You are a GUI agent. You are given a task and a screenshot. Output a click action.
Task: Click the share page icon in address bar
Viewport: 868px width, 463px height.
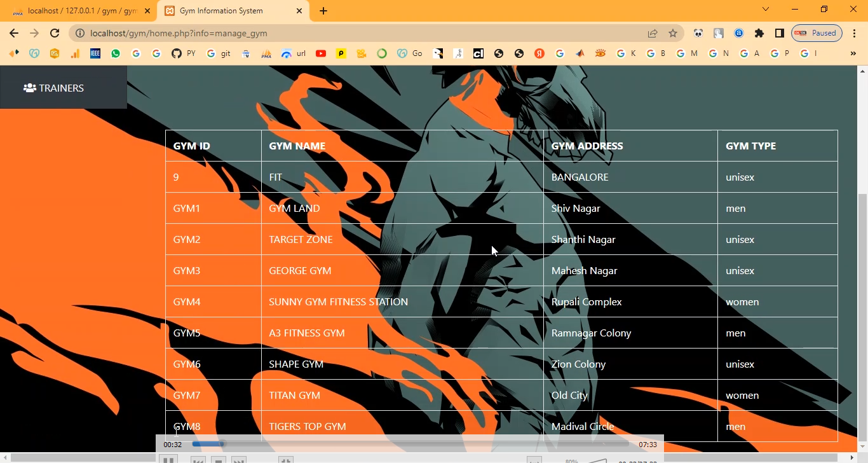tap(653, 33)
